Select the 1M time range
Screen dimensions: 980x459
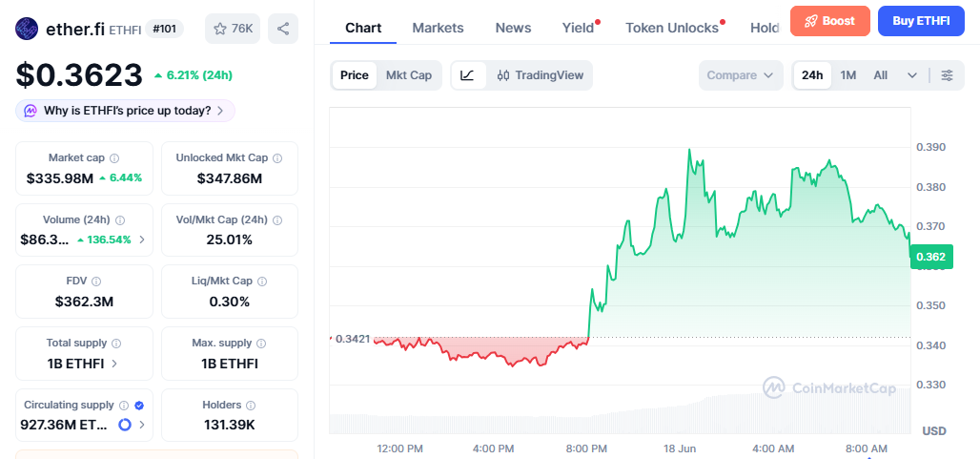coord(848,75)
